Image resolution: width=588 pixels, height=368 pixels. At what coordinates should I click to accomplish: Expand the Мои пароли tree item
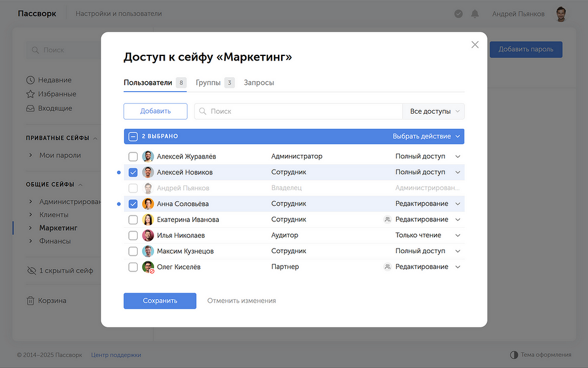[31, 155]
